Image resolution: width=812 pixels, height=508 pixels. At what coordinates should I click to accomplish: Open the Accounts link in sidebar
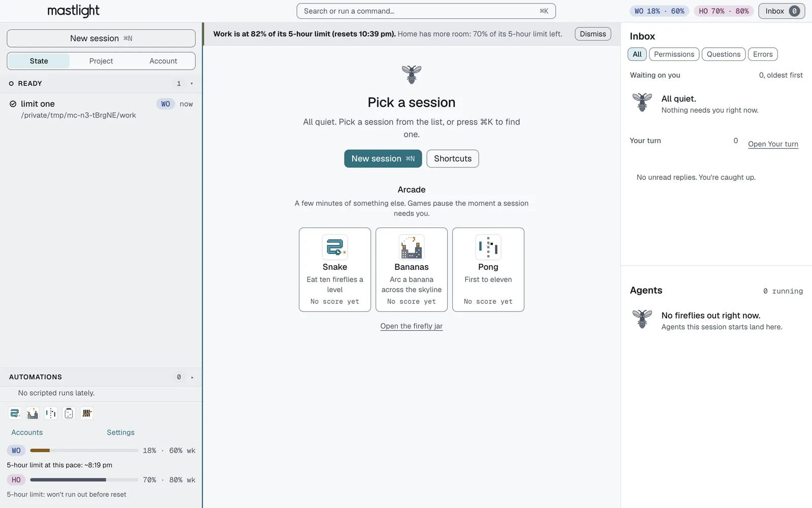27,432
